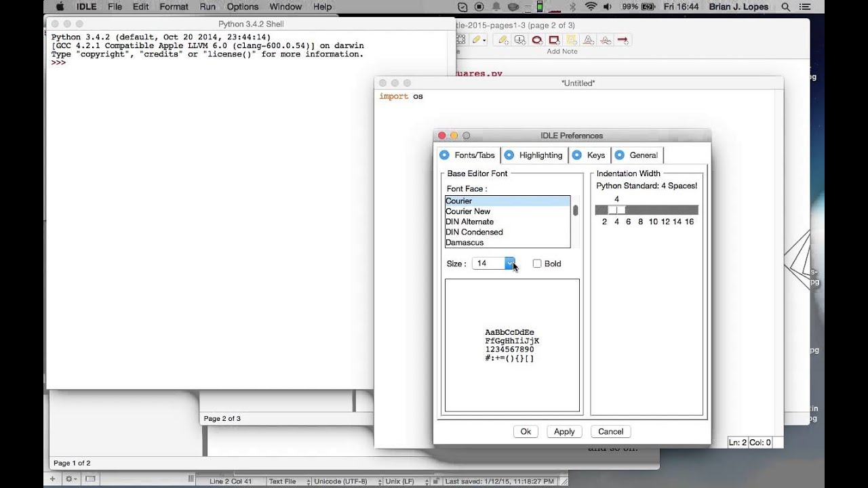The width and height of the screenshot is (868, 488).
Task: Click the plus button in bottom editor bar
Action: 53,479
